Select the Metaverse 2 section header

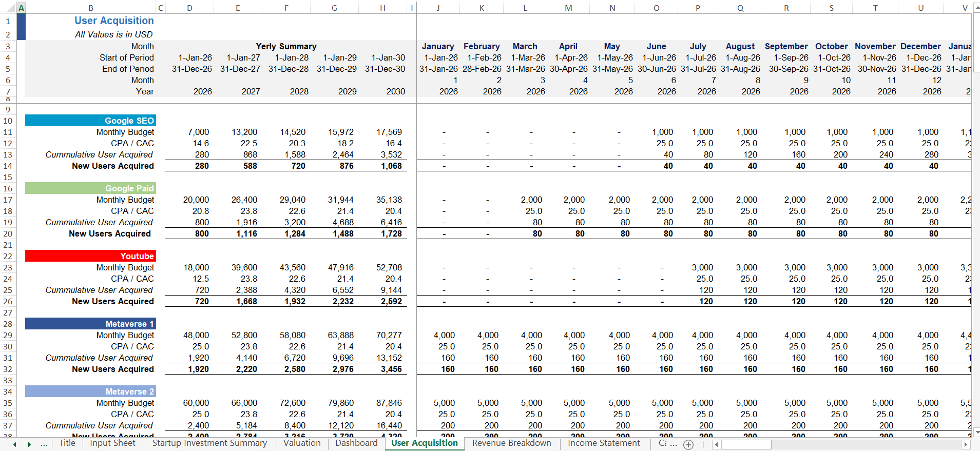90,391
